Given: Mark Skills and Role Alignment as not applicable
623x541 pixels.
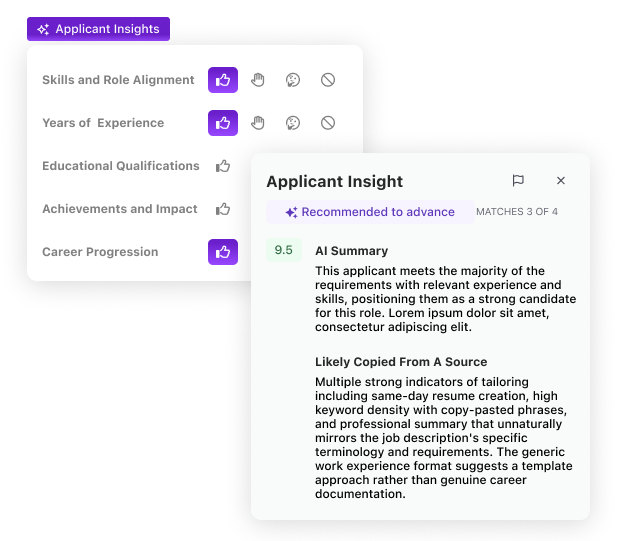Looking at the screenshot, I should (328, 80).
